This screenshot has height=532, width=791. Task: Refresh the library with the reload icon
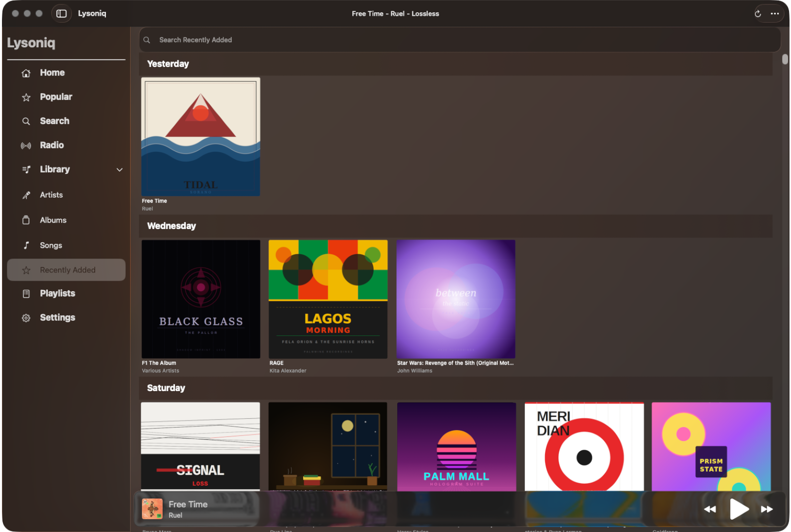pyautogui.click(x=757, y=13)
